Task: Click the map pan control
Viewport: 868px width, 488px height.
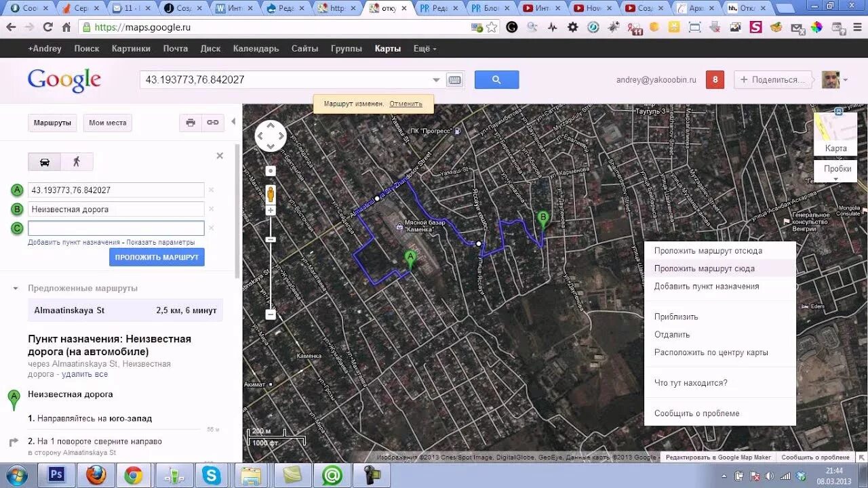Action: [x=271, y=136]
